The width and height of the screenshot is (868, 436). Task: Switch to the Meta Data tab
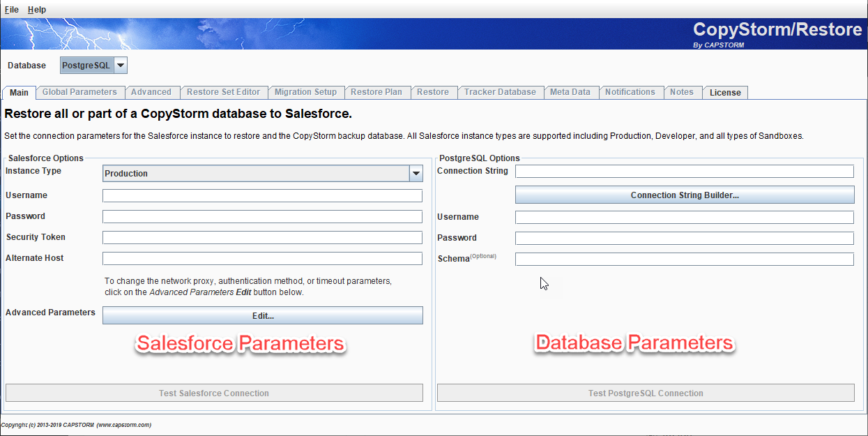[x=570, y=92]
